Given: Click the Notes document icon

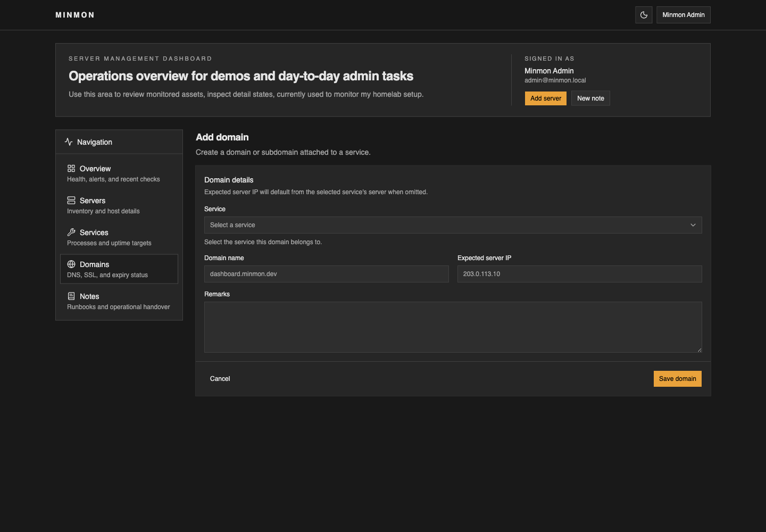Looking at the screenshot, I should [x=71, y=296].
